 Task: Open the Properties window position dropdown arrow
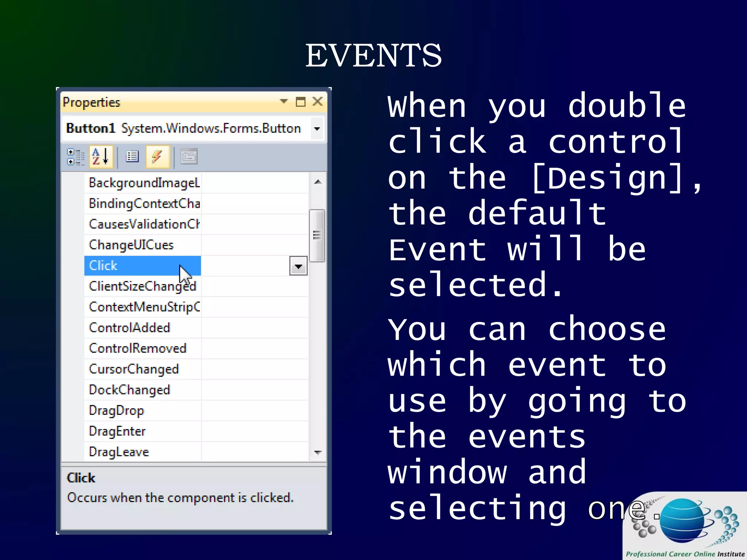pos(283,101)
